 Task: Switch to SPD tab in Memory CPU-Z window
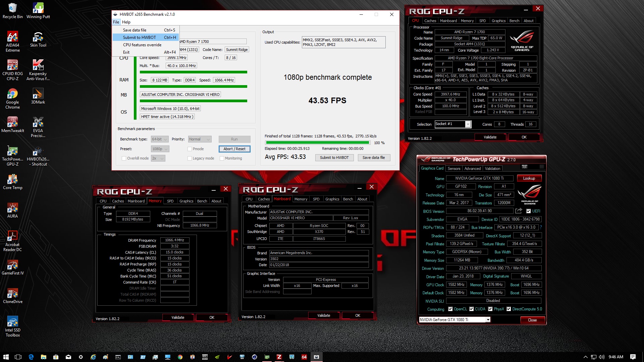[x=170, y=201]
